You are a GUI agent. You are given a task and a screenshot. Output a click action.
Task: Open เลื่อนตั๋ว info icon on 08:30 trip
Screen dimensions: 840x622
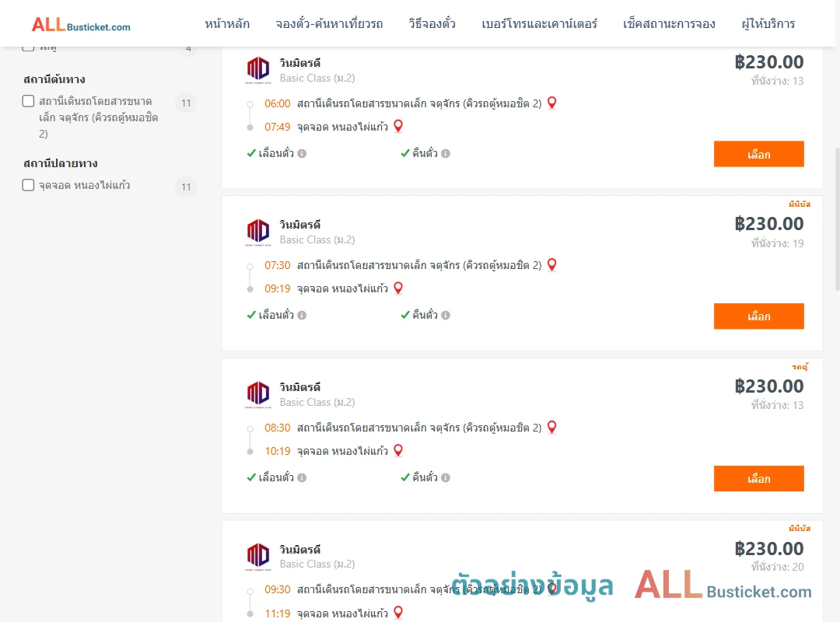tap(302, 478)
